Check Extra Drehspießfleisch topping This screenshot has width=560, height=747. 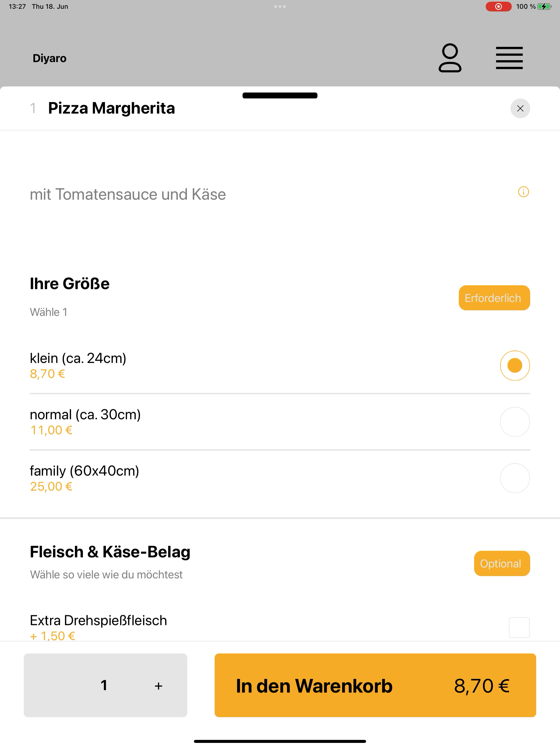coord(519,627)
